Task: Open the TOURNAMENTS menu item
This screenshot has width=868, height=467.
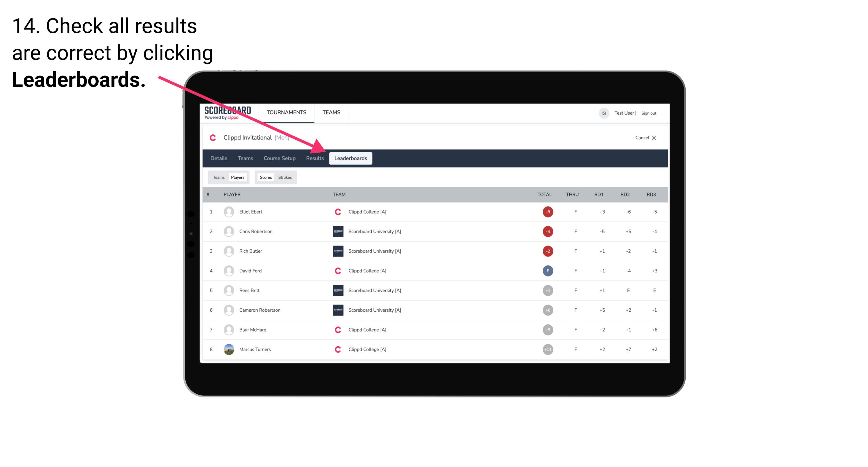Action: 286,112
